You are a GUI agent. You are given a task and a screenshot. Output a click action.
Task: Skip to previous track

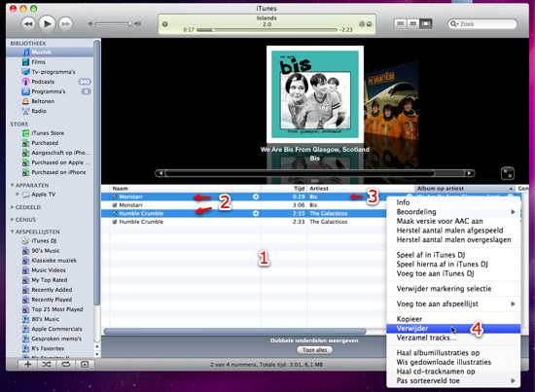28,24
